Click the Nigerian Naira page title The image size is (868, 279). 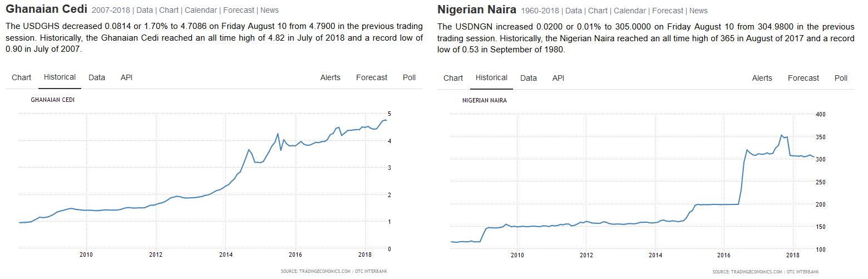point(477,10)
